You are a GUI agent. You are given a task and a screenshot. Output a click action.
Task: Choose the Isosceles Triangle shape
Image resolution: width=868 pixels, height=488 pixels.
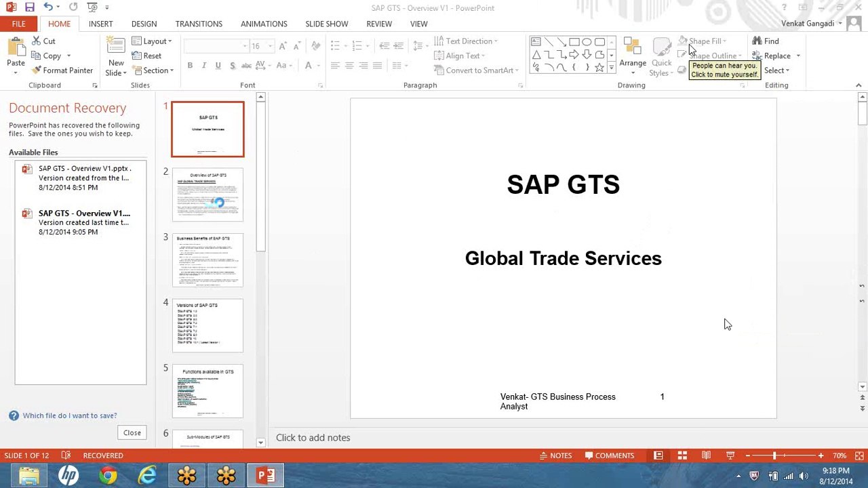tap(536, 55)
